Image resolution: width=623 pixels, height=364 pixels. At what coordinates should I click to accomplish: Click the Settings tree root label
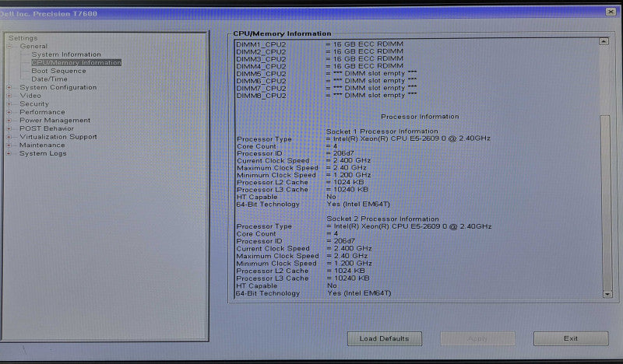pos(23,38)
